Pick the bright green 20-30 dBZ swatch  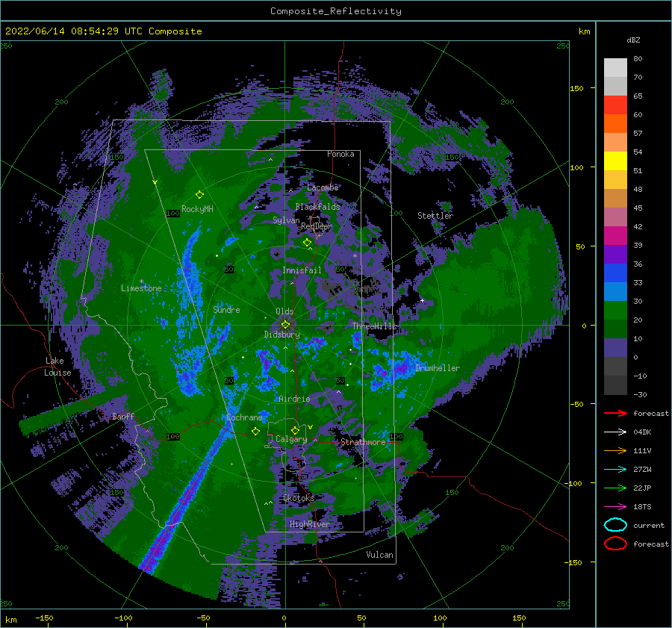[615, 311]
